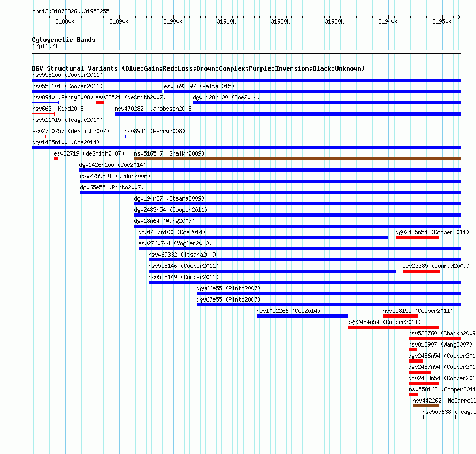
Task: Open nsv469332 (Itsara2009) label
Action: 183,255
